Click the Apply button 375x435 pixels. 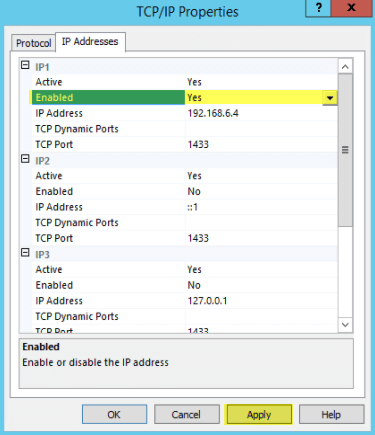click(x=259, y=414)
